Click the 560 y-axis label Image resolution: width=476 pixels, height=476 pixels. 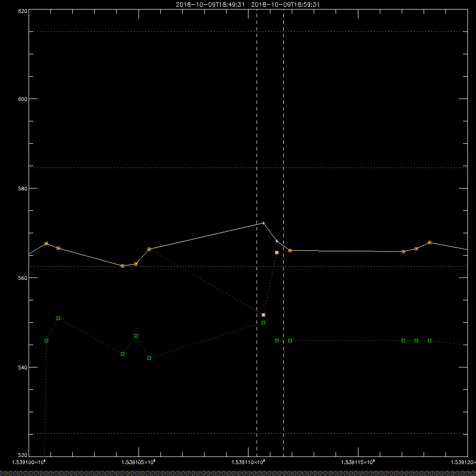click(x=23, y=278)
